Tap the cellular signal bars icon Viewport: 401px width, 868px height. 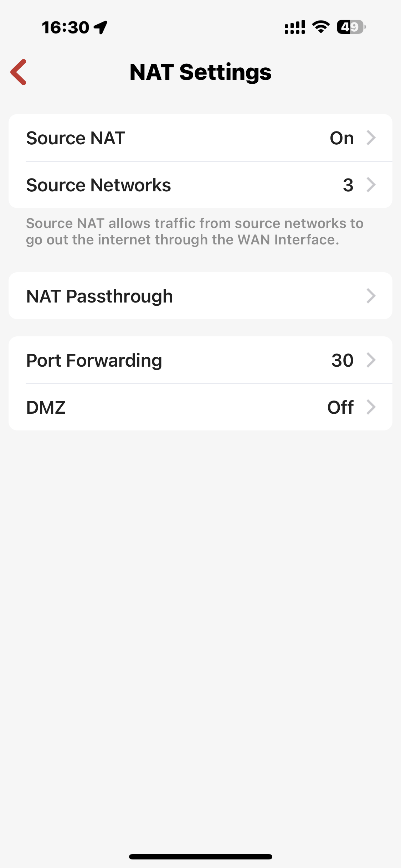point(295,27)
